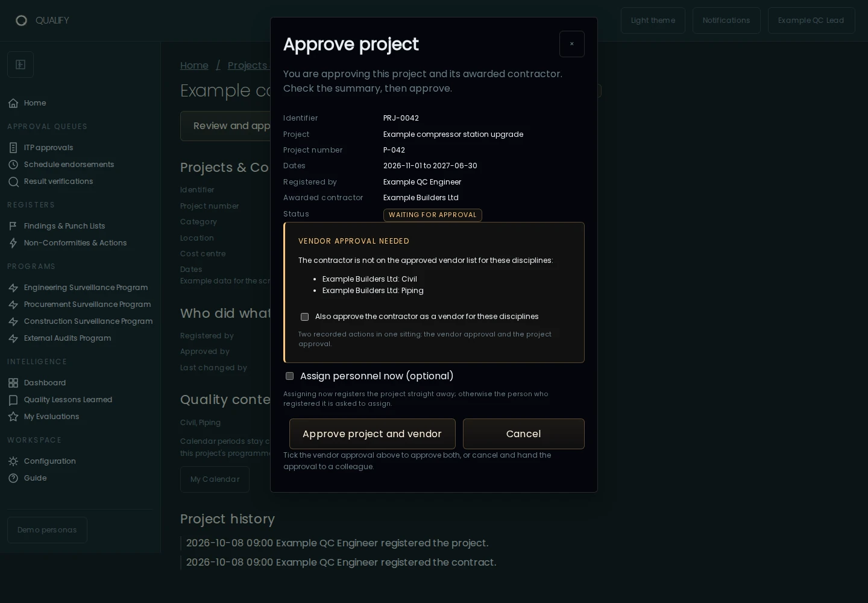Click the Guide help circle icon
Screen dimensions: 868x603
(13, 478)
